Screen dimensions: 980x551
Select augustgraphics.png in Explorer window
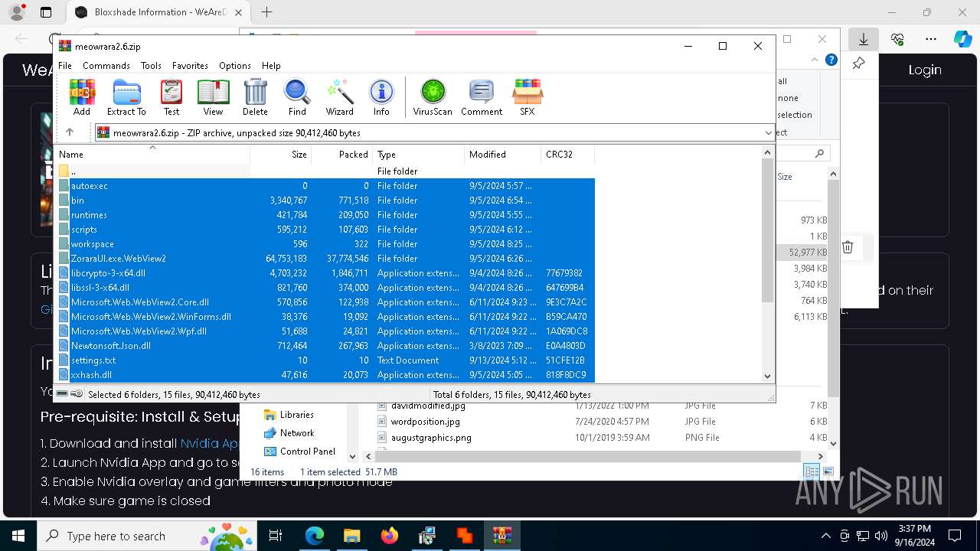pos(430,438)
